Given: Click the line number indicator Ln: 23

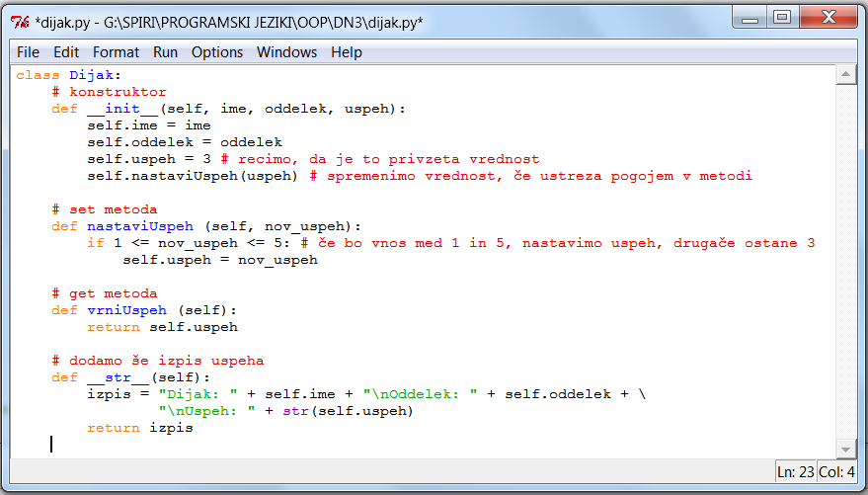Looking at the screenshot, I should click(795, 472).
